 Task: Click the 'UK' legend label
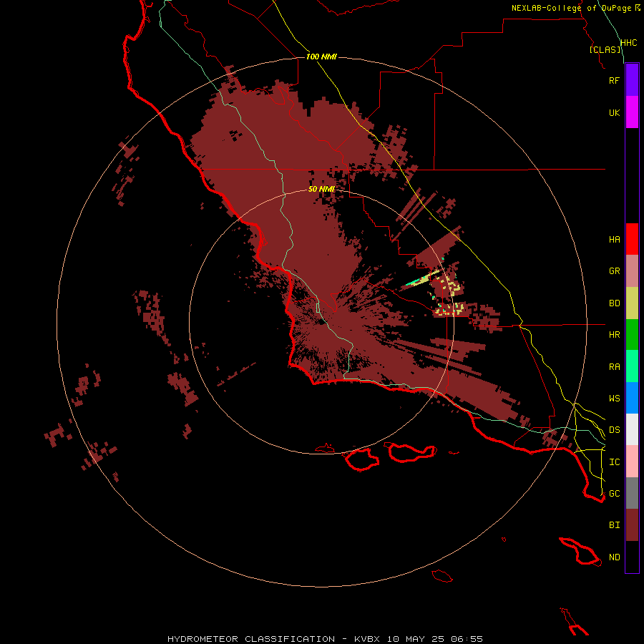pyautogui.click(x=615, y=112)
